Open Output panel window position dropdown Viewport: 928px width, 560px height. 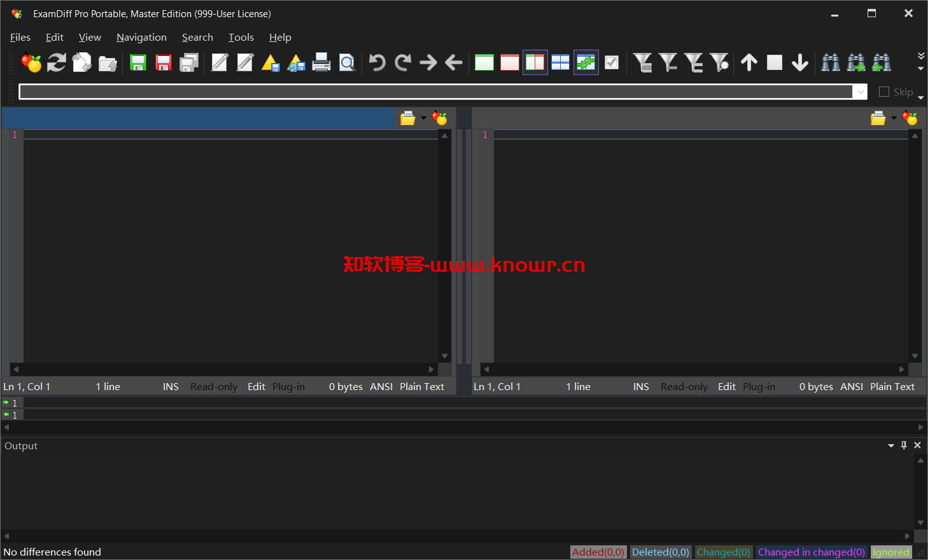click(x=891, y=445)
